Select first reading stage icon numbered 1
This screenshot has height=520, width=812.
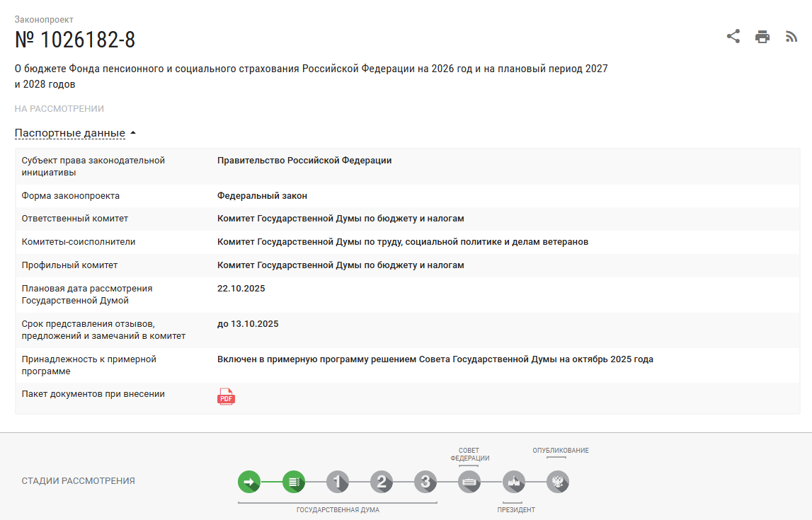tap(337, 482)
